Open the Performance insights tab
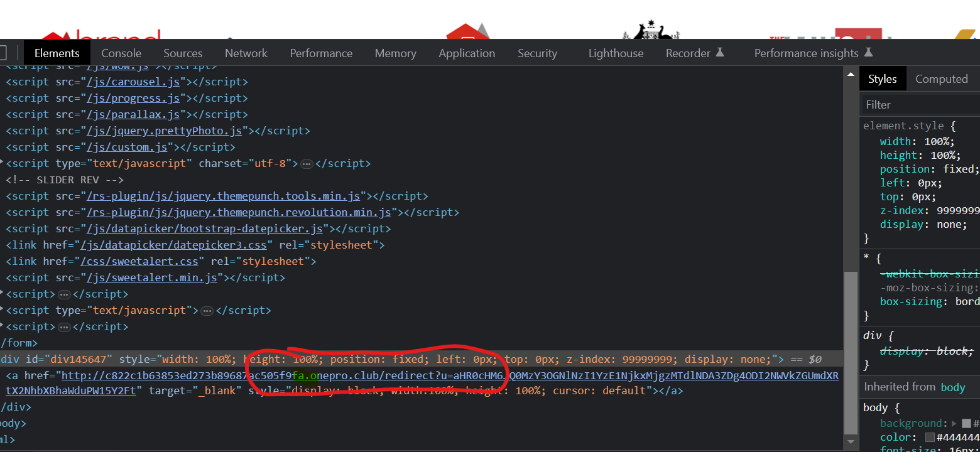980x452 pixels. [814, 53]
